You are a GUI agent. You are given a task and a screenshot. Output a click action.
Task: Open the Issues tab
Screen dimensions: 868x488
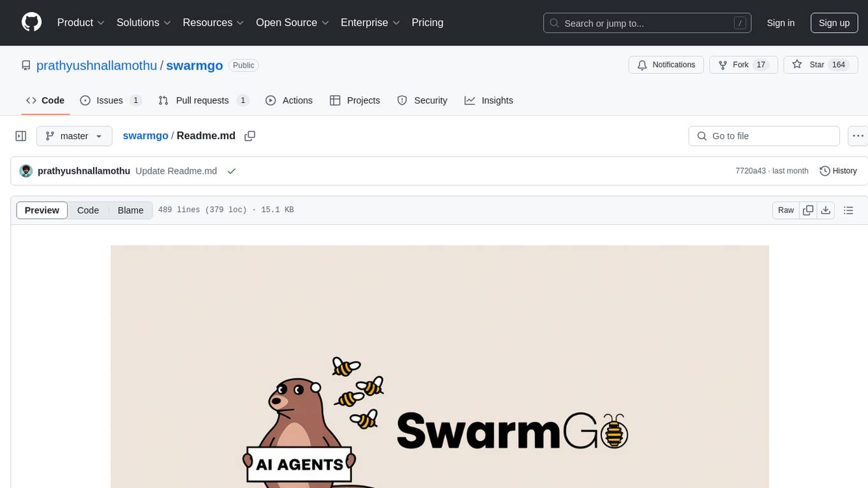coord(110,100)
